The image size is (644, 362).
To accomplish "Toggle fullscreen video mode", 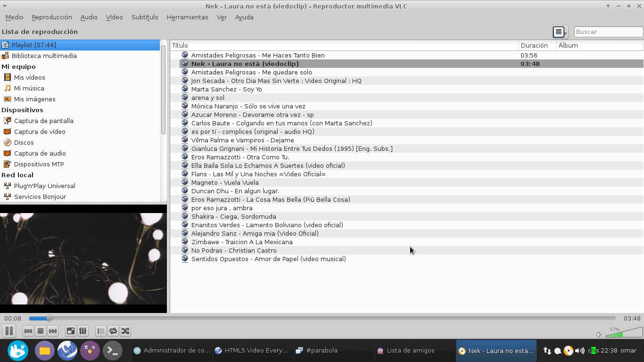I will tap(71, 331).
